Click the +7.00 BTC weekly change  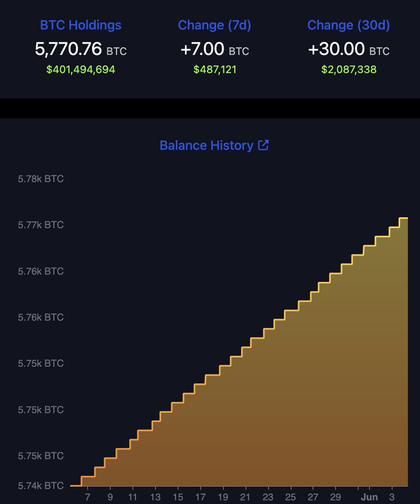coord(214,49)
